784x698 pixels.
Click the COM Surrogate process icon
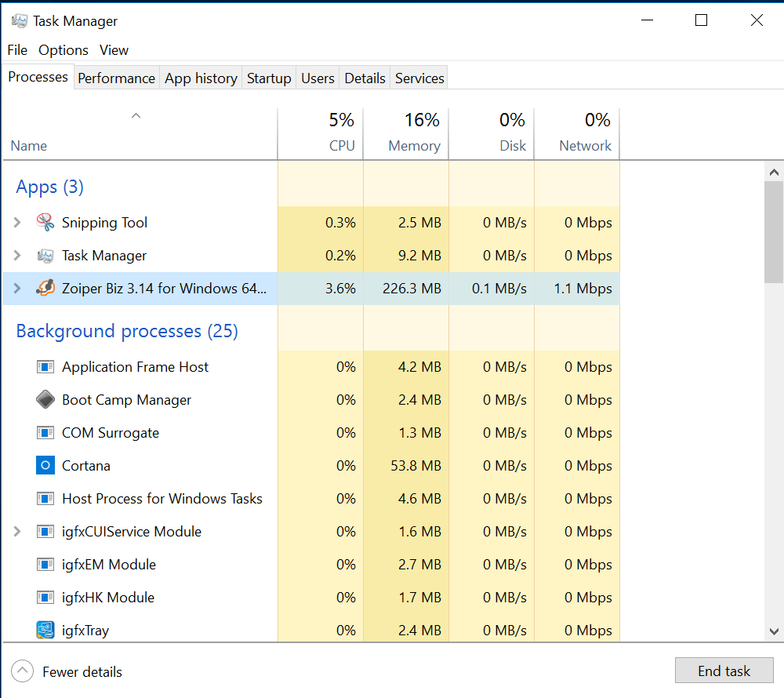click(45, 432)
